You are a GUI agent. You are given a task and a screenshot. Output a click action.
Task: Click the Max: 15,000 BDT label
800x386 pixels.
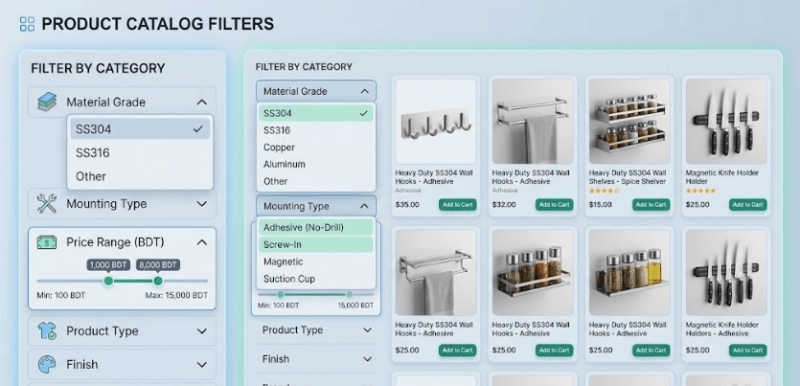click(177, 295)
